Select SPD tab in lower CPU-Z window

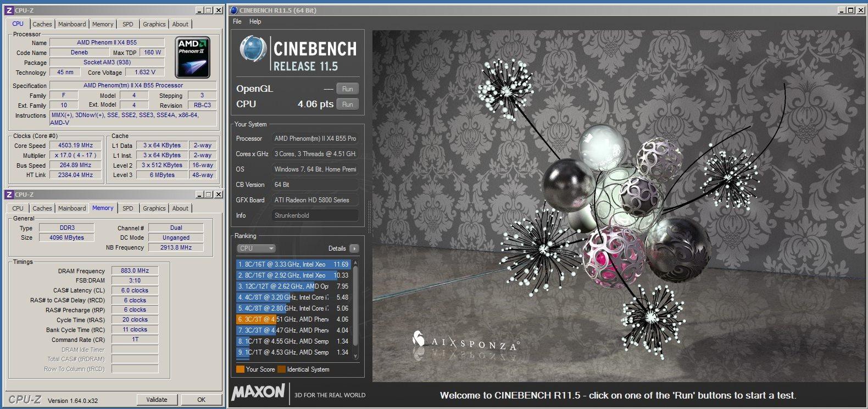(128, 208)
